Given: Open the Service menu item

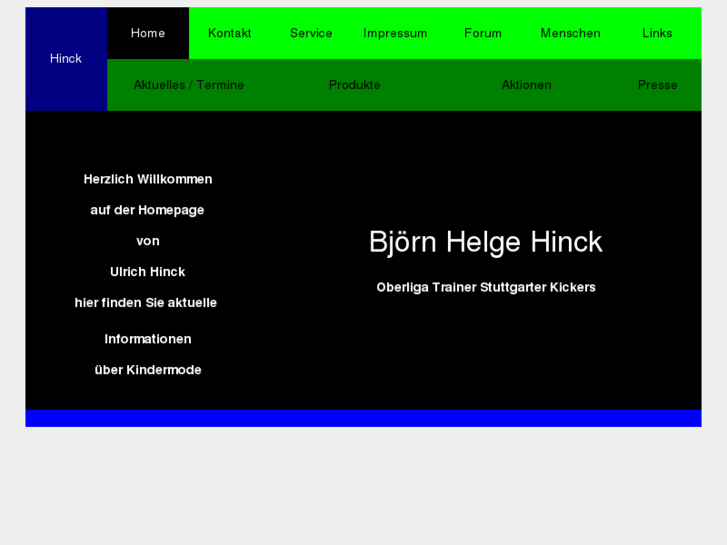Looking at the screenshot, I should click(x=311, y=33).
